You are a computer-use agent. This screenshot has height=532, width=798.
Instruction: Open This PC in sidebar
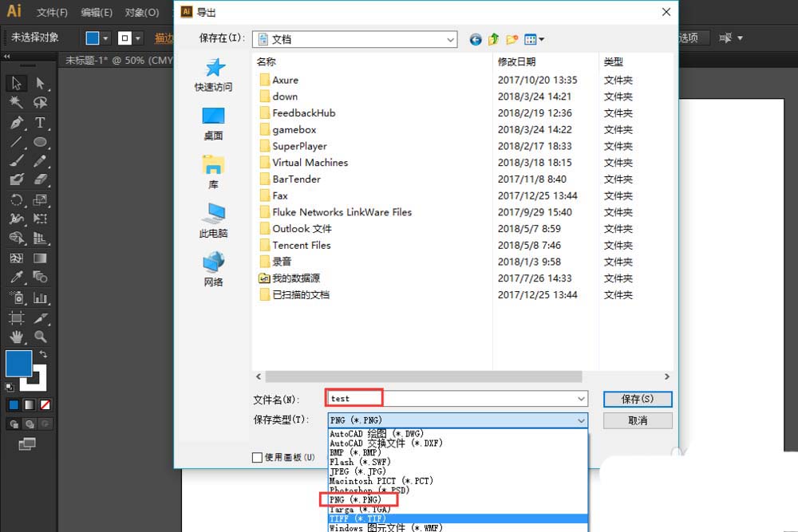point(213,221)
